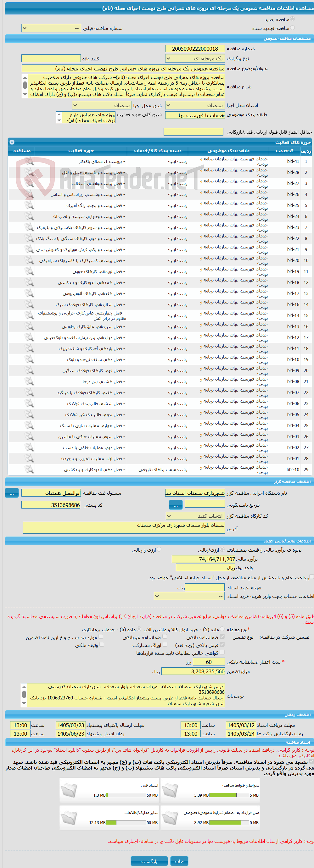This screenshot has width=314, height=868.
Task: Click the کلید واژه input field
Action: (x=51, y=58)
